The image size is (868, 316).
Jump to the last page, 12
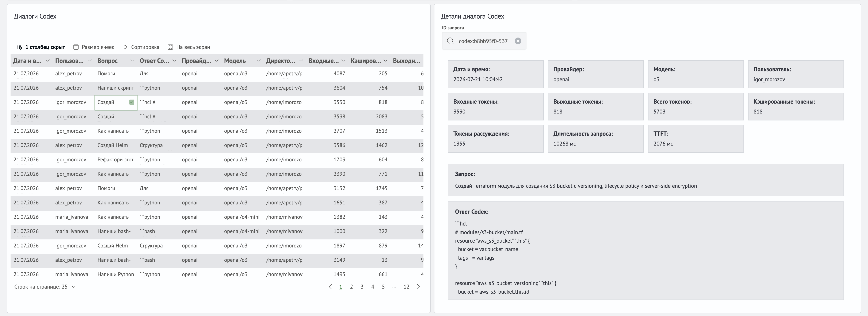click(x=406, y=287)
